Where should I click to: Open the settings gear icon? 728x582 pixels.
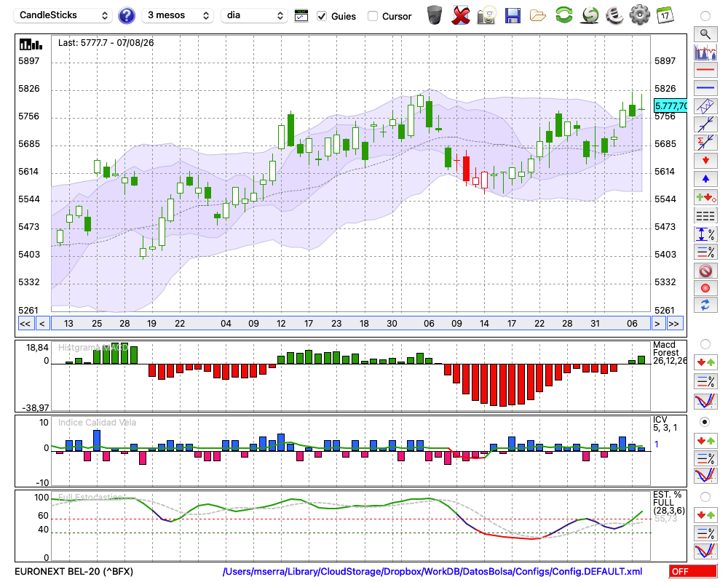(x=639, y=15)
